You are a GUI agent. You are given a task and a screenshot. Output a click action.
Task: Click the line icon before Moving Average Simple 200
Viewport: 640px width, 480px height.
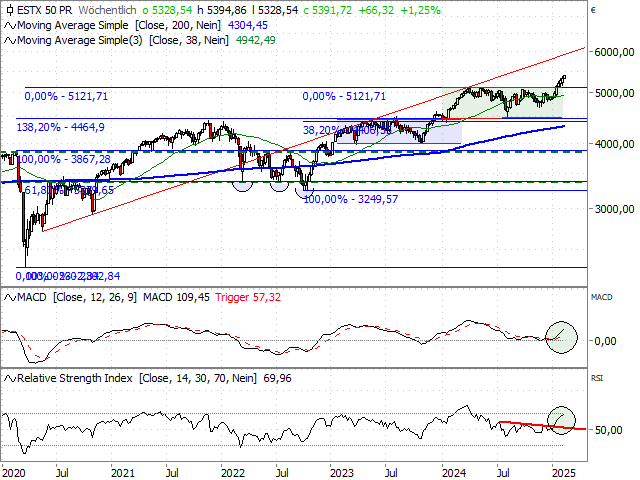click(x=10, y=26)
